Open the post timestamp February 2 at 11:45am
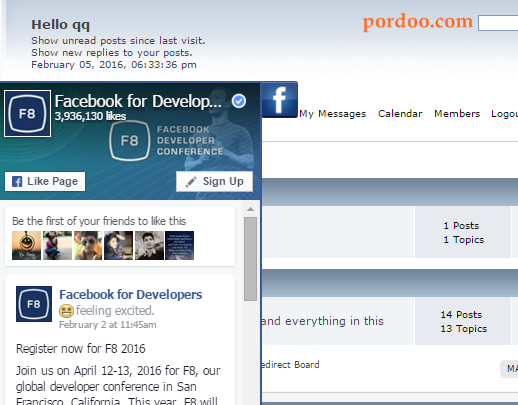 tap(108, 325)
